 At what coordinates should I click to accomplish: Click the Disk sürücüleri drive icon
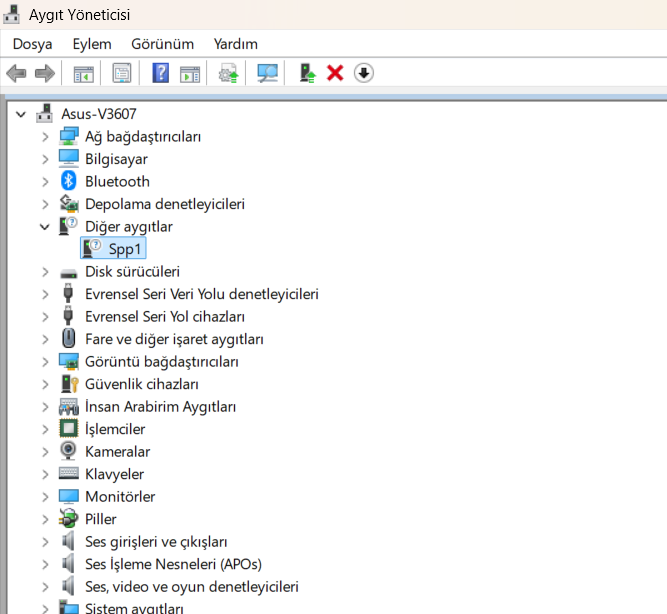click(x=68, y=273)
